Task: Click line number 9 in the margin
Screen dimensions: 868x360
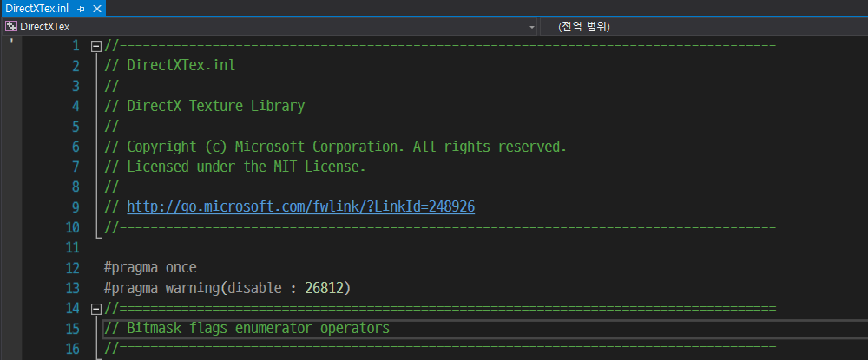Action: (76, 206)
